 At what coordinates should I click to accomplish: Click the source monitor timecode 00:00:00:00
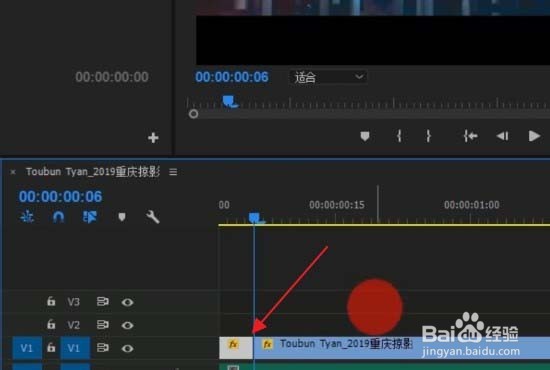tap(112, 77)
